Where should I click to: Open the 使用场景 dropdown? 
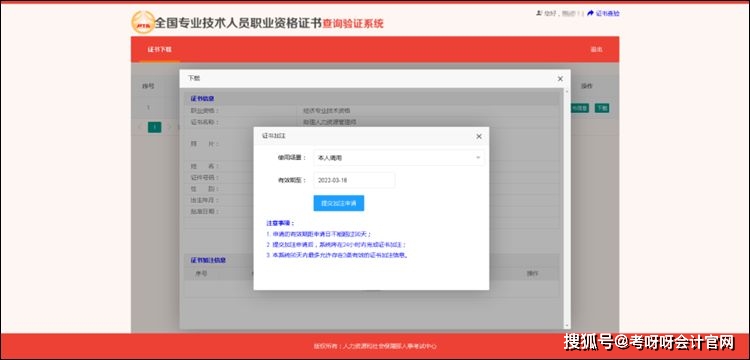coord(398,158)
